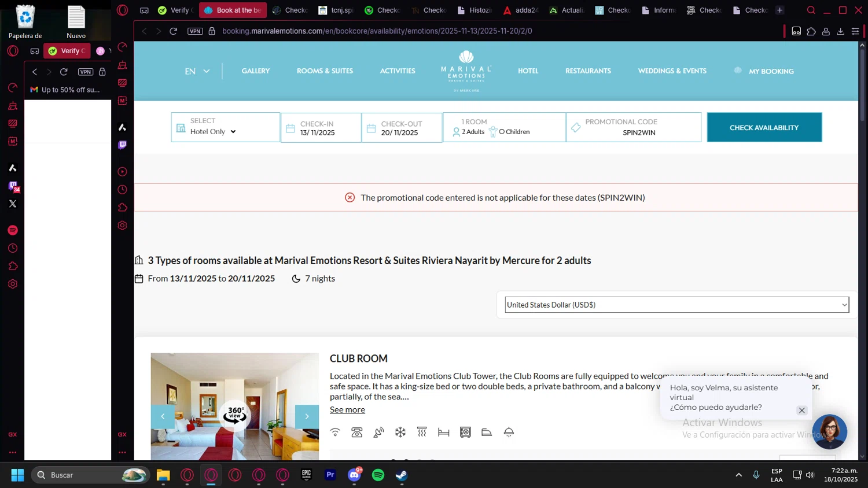Open Discord from the Windows taskbar

click(x=354, y=475)
